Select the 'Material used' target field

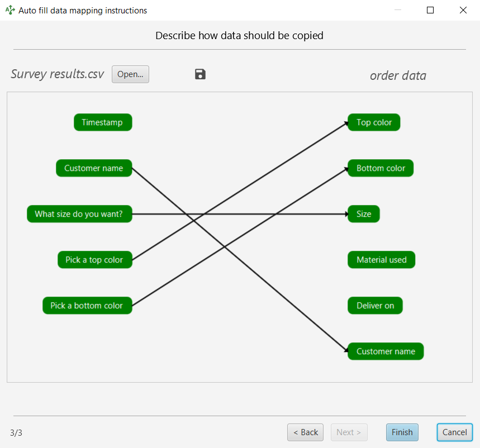(x=382, y=260)
